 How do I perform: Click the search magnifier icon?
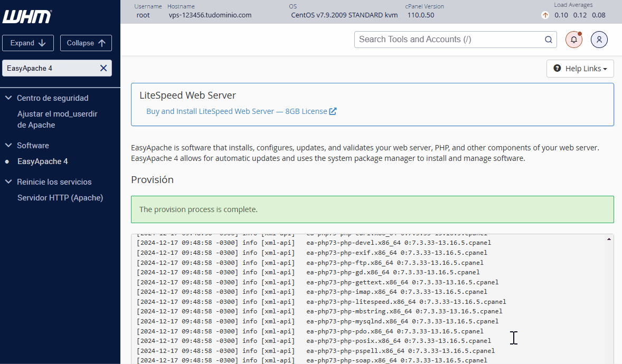click(x=548, y=40)
